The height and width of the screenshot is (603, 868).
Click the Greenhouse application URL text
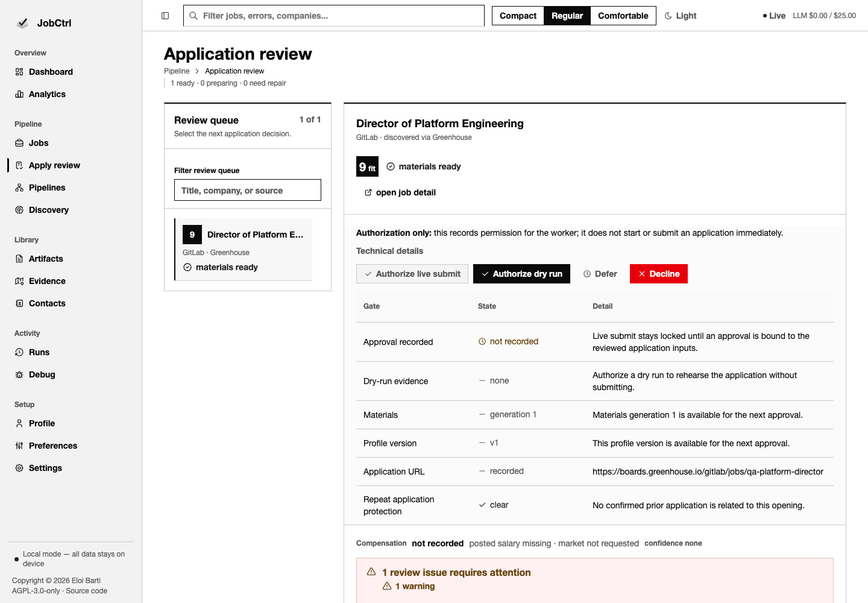coord(708,472)
